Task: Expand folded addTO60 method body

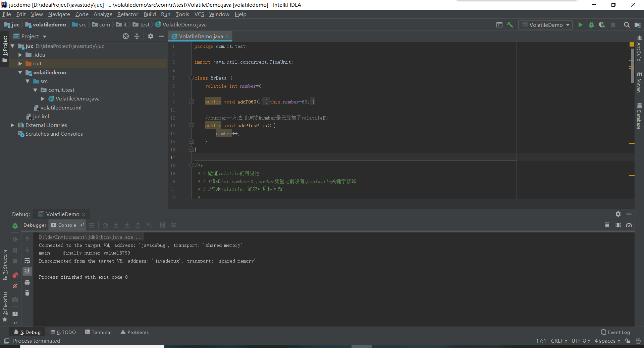Action: 192,102
